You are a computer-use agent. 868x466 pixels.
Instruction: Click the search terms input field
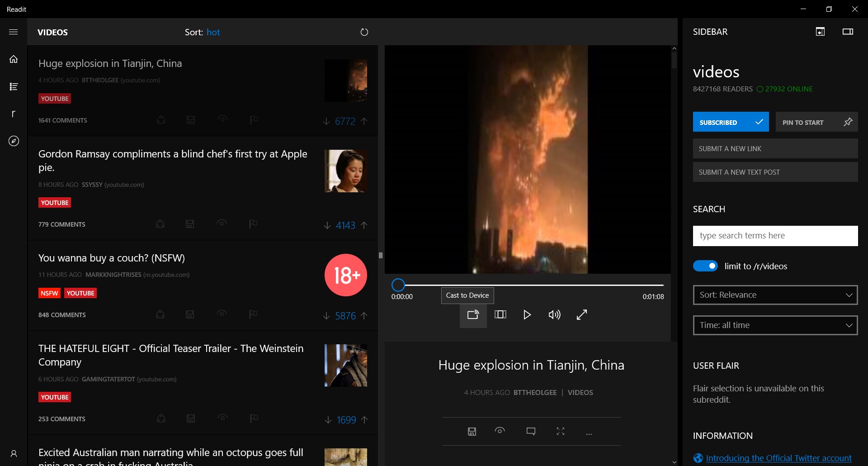tap(775, 236)
